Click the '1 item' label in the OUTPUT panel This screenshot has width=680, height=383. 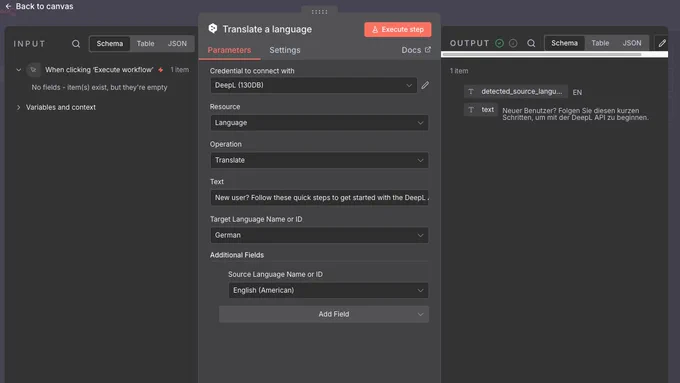click(x=459, y=71)
